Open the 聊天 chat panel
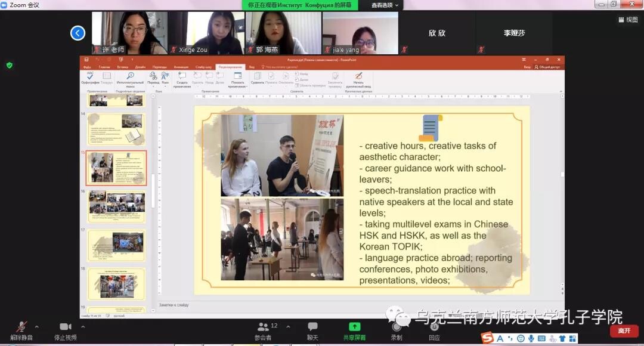Viewport: 644px width, 346px height. coord(312,331)
